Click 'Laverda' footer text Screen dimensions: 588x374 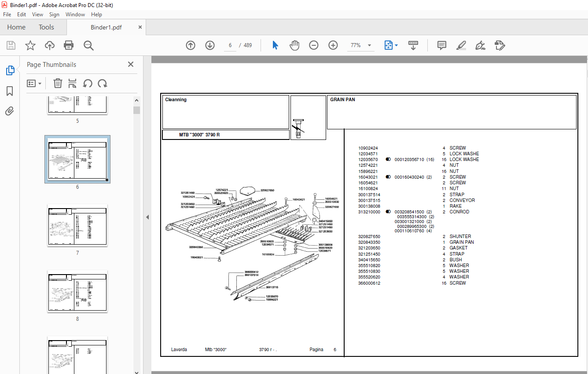pyautogui.click(x=179, y=350)
